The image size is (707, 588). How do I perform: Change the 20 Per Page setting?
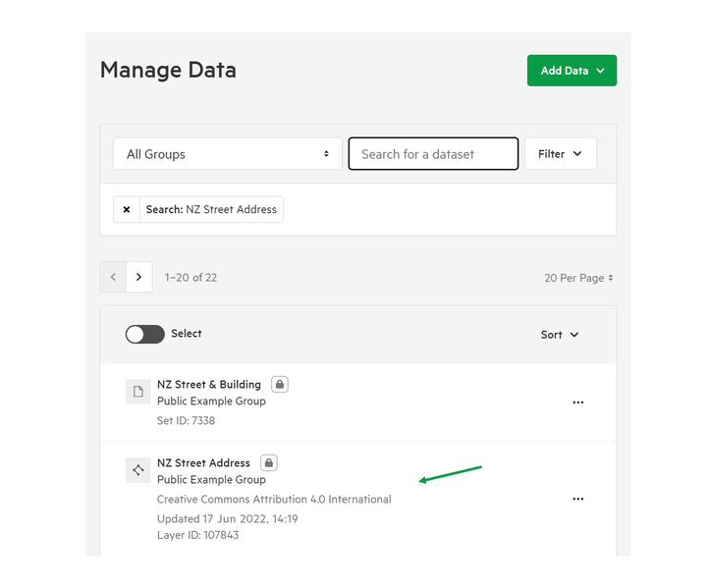[x=578, y=278]
